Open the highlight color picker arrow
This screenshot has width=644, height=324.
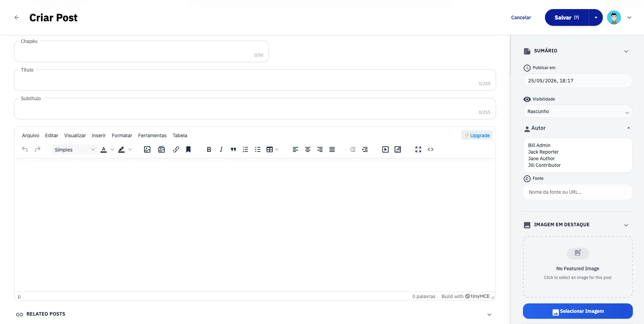tap(130, 149)
